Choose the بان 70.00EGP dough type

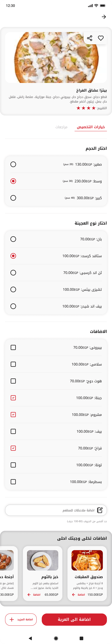pos(13,239)
